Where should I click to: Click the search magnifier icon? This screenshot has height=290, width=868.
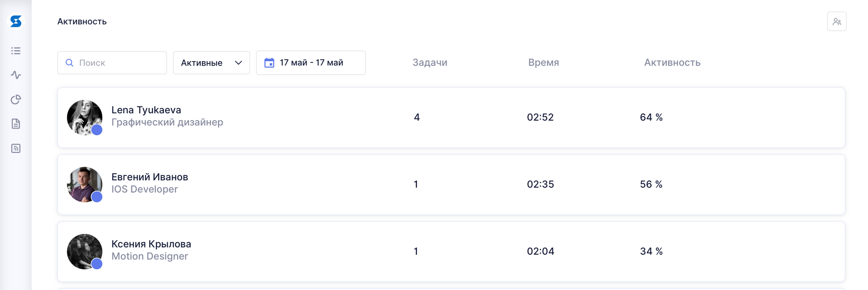click(69, 63)
